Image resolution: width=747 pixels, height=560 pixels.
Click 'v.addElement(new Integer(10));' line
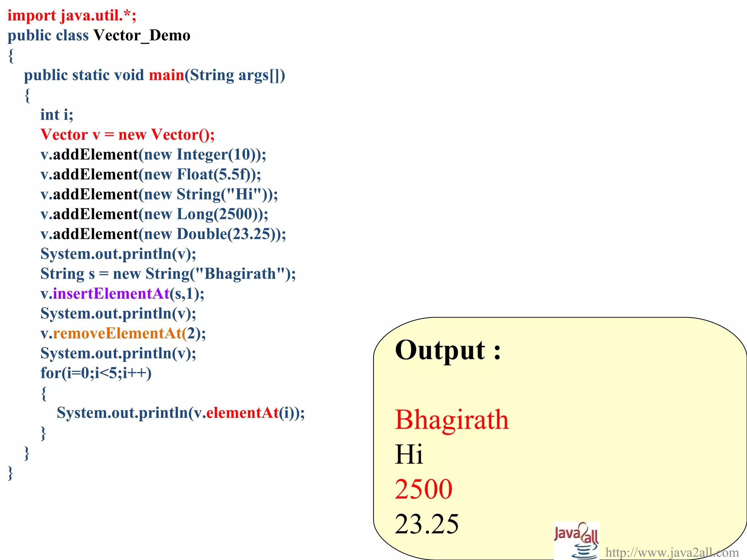(x=154, y=155)
